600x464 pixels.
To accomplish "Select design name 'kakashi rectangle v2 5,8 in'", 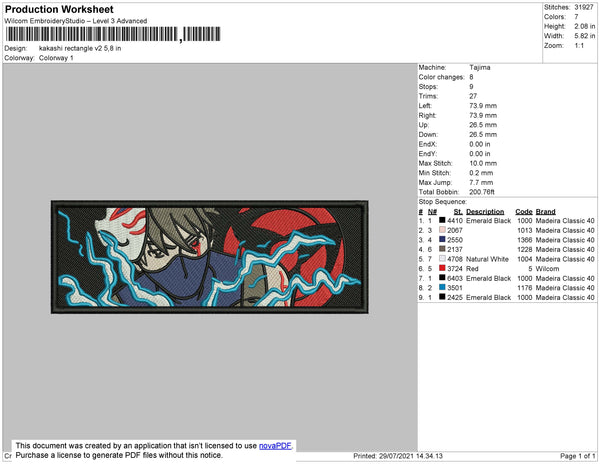I will pyautogui.click(x=80, y=49).
